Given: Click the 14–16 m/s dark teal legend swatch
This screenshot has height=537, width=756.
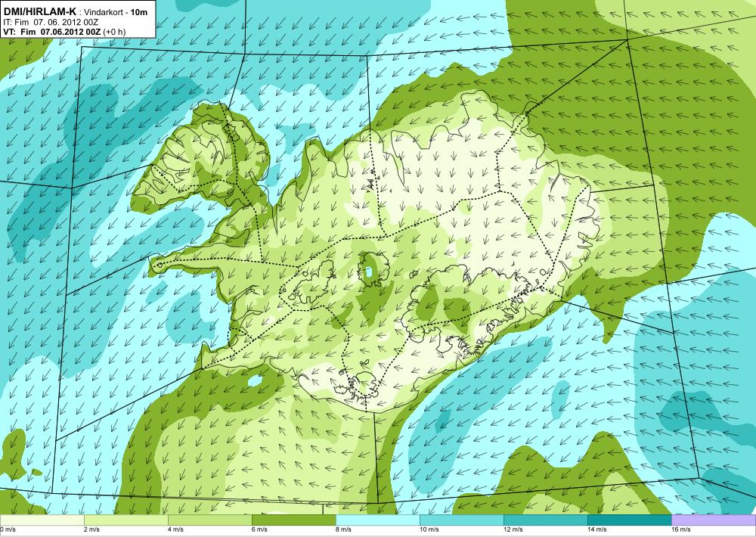Looking at the screenshot, I should pyautogui.click(x=629, y=520).
